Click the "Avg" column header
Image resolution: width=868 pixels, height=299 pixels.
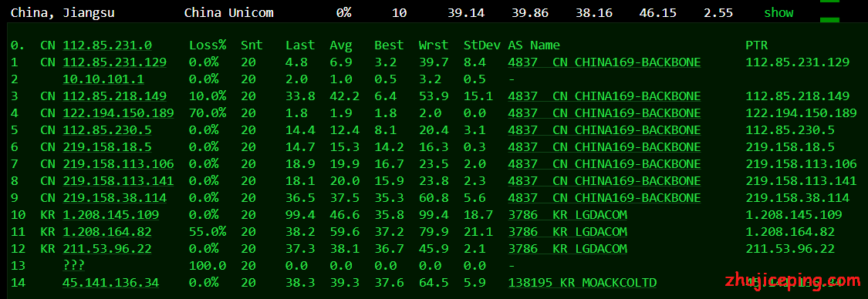tap(341, 45)
